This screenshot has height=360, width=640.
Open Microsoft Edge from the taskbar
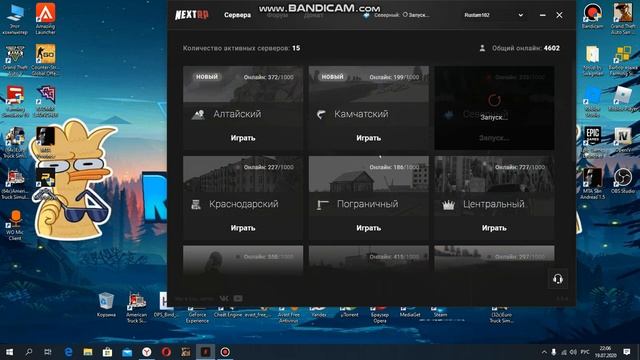[68, 352]
